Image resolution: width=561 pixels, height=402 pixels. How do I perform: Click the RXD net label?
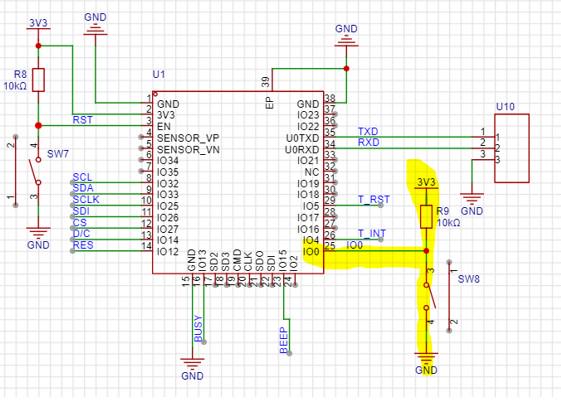(369, 142)
